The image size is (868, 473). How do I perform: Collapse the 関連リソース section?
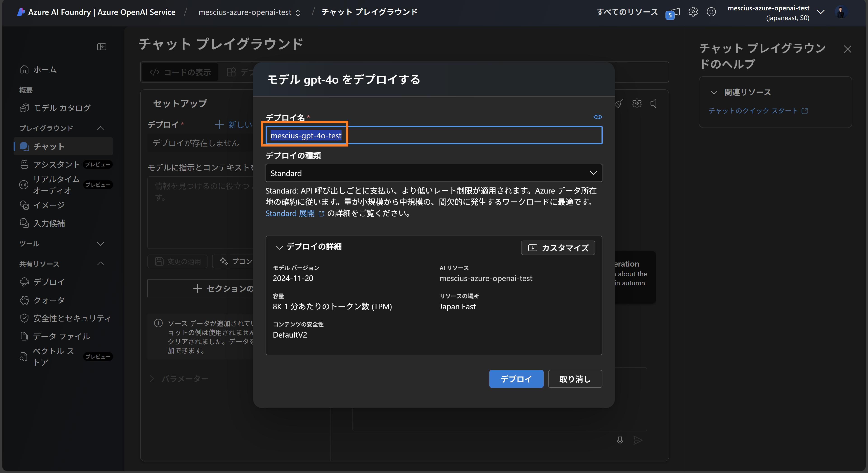click(714, 92)
